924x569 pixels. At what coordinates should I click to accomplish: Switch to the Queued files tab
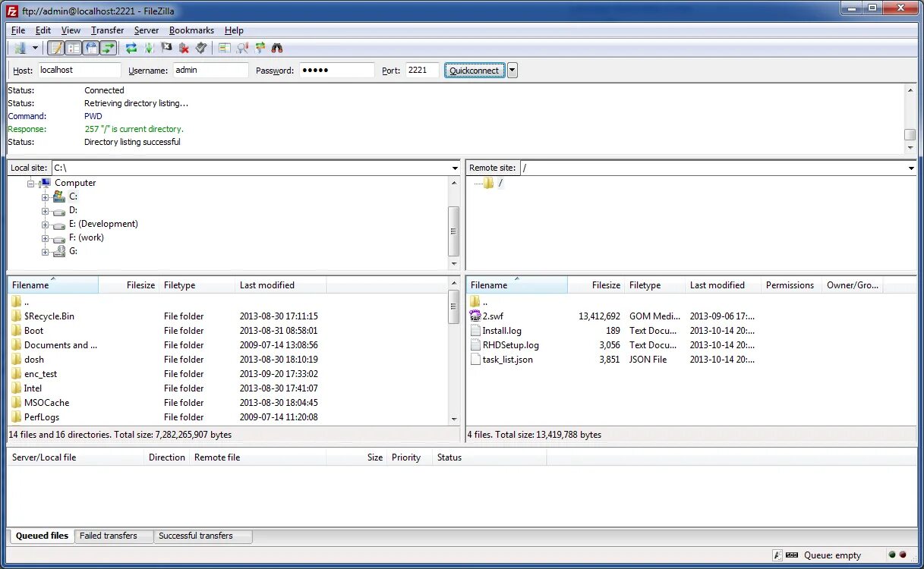(x=42, y=536)
